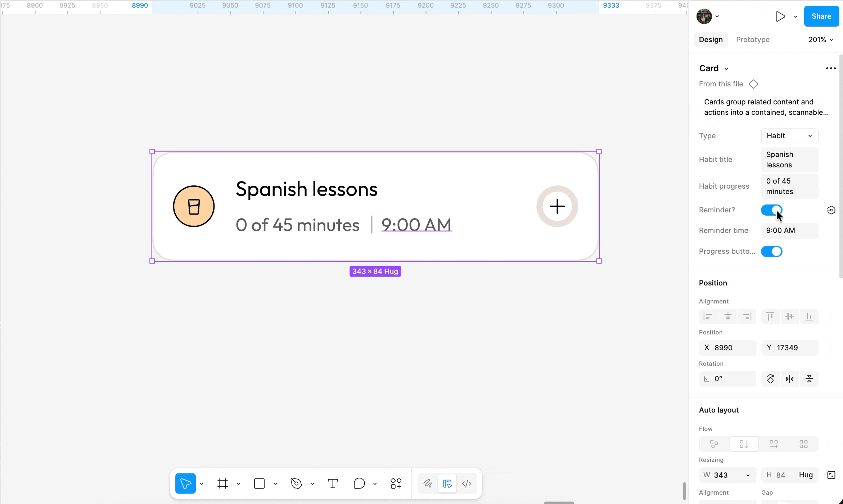This screenshot has width=843, height=504.
Task: Open the Actions components tool
Action: coord(396,483)
